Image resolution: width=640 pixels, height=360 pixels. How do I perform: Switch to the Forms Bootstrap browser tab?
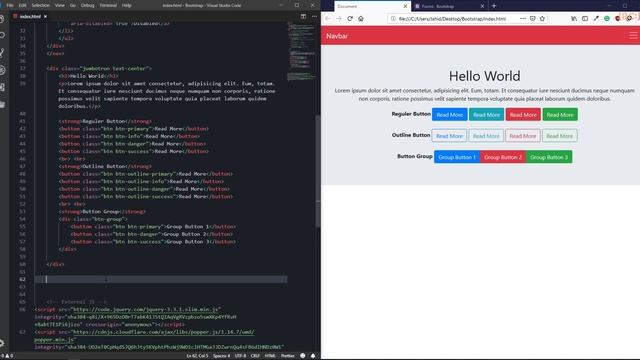(x=449, y=6)
